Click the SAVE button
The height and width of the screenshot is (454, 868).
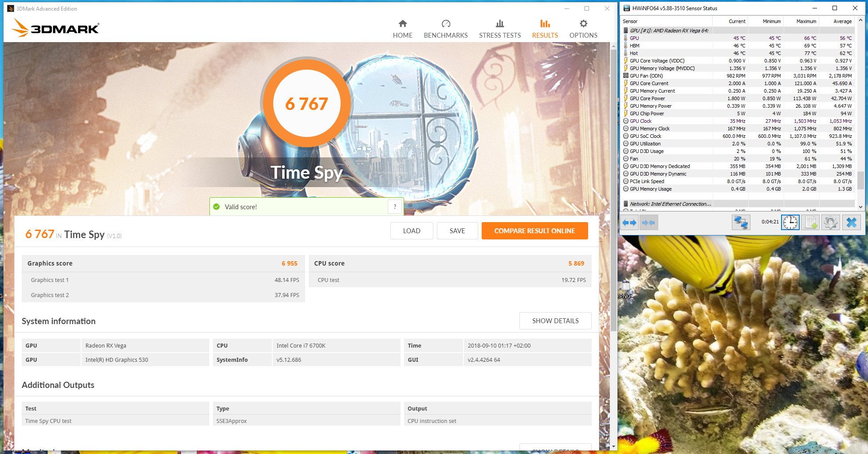[457, 231]
